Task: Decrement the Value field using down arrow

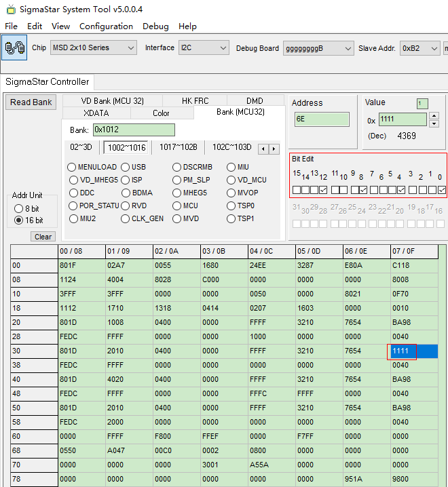Action: pos(434,123)
